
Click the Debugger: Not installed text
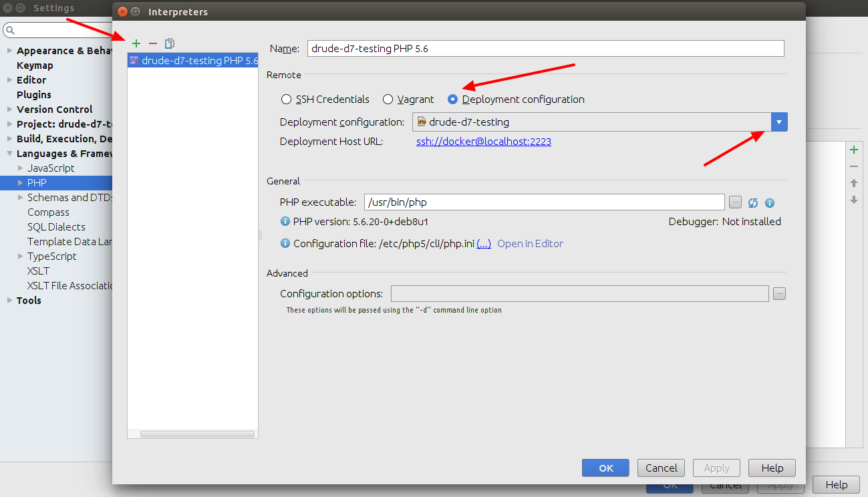click(x=725, y=222)
